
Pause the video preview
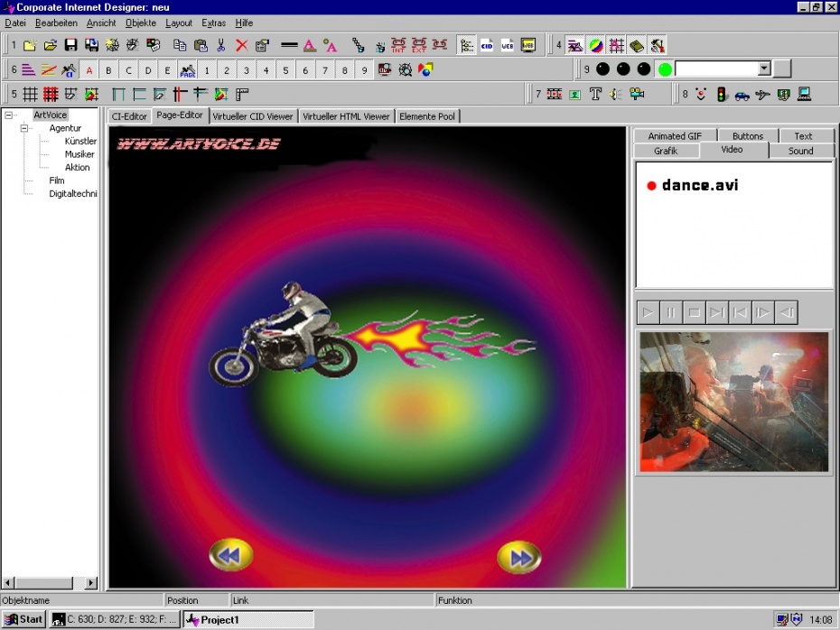click(x=671, y=312)
